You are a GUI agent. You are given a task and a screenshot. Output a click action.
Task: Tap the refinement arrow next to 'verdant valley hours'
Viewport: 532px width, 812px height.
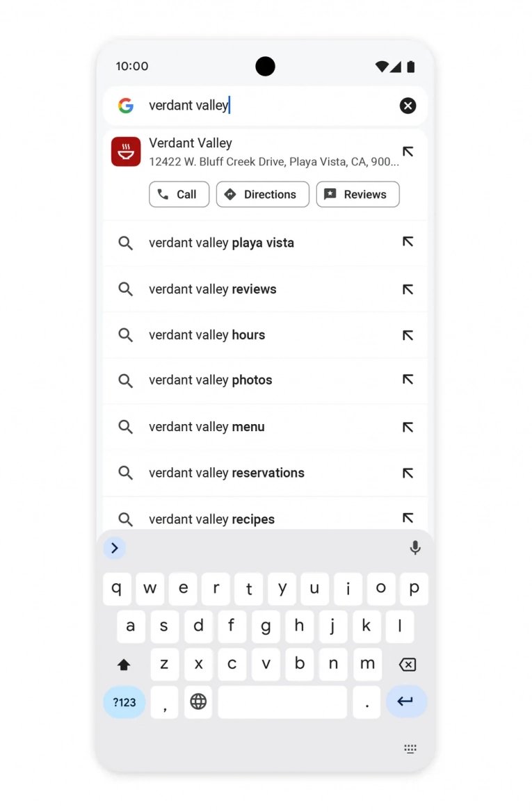tap(409, 334)
